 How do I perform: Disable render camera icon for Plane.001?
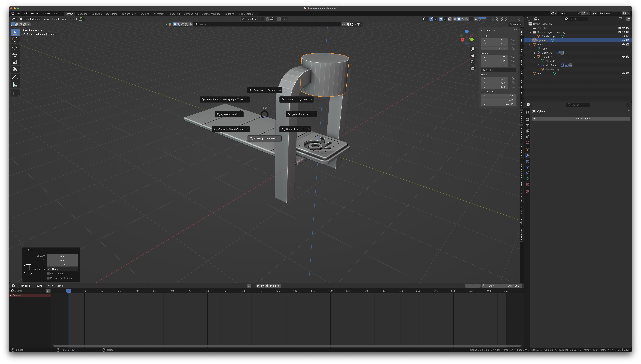[x=628, y=57]
